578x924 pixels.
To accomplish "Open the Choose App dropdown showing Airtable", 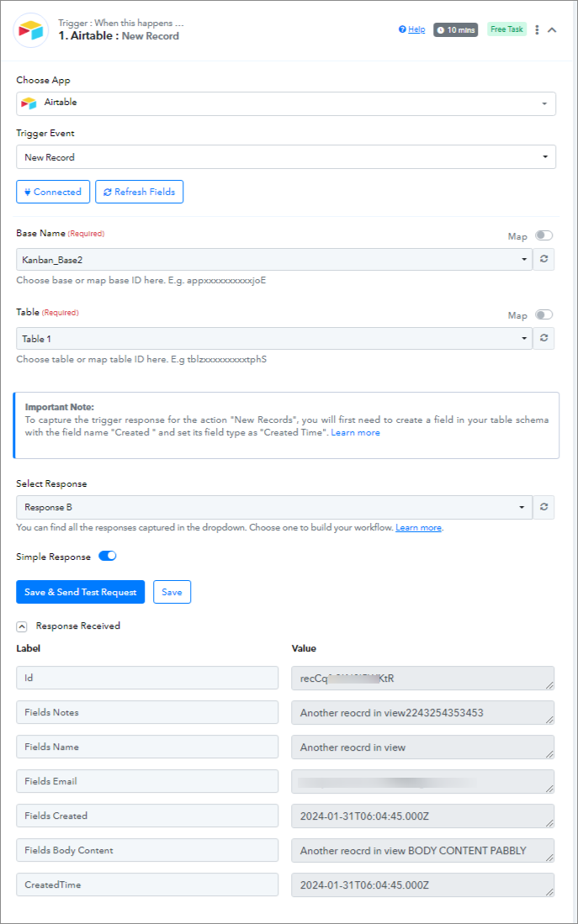I will tap(286, 103).
